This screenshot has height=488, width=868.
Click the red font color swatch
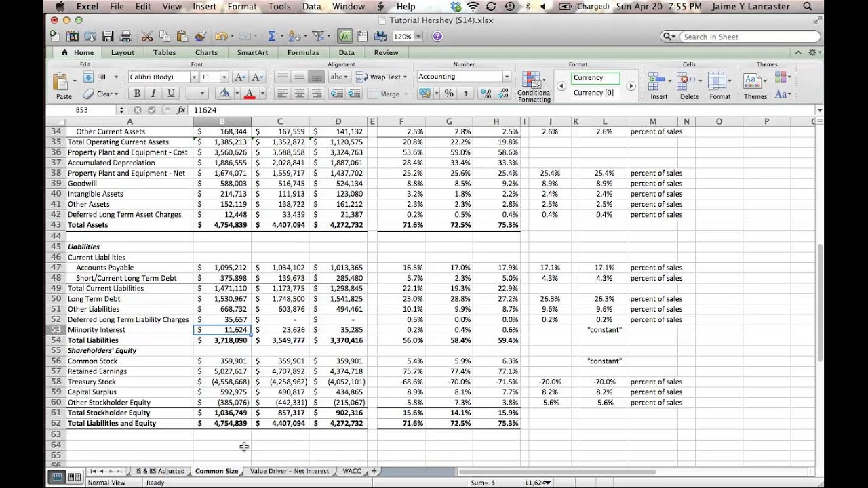point(249,94)
